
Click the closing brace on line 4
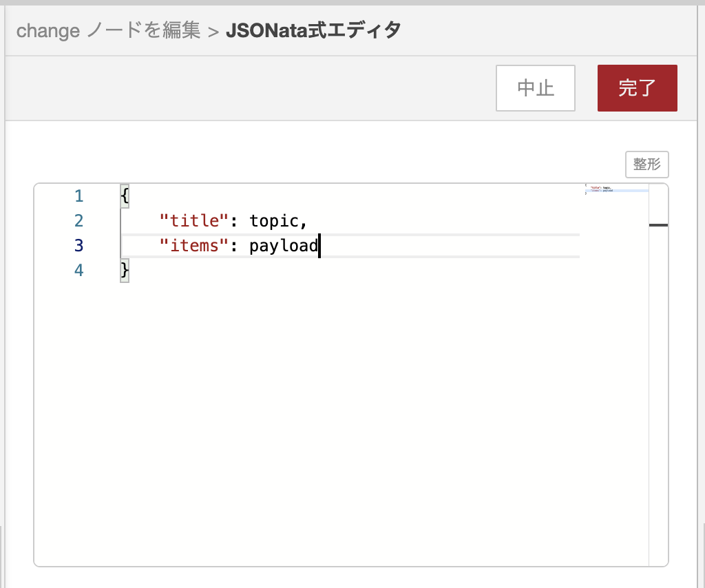(x=125, y=270)
